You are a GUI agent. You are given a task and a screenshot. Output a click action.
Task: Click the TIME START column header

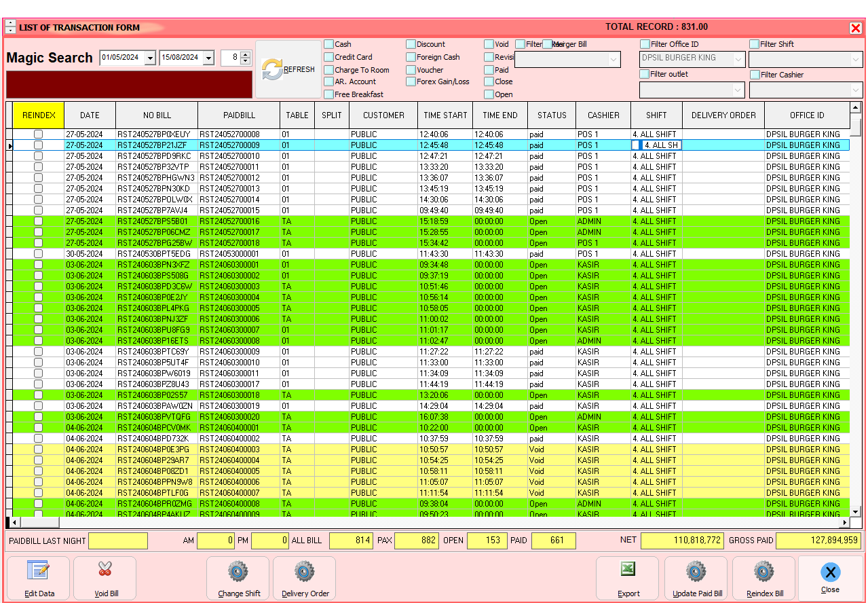(445, 115)
